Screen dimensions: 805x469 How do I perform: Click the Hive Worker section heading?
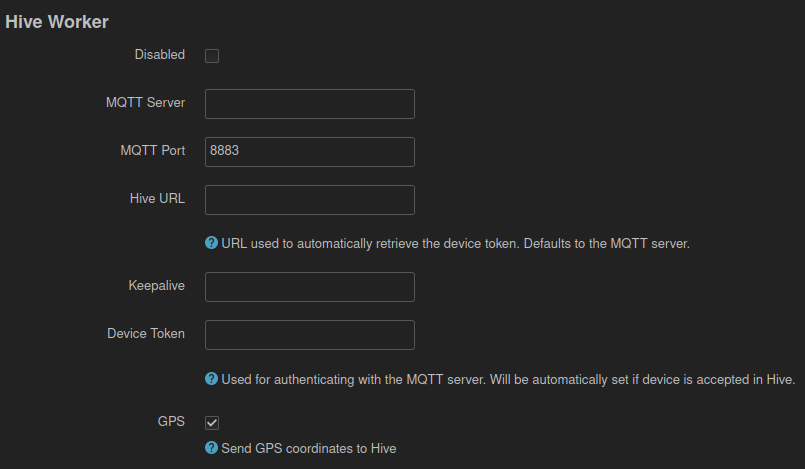pyautogui.click(x=57, y=22)
